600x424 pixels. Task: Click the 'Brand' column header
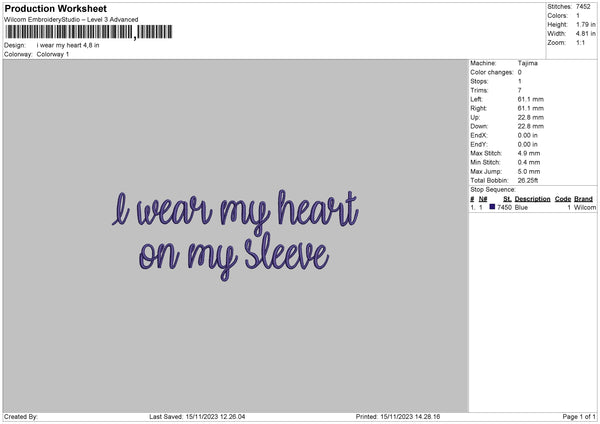583,199
